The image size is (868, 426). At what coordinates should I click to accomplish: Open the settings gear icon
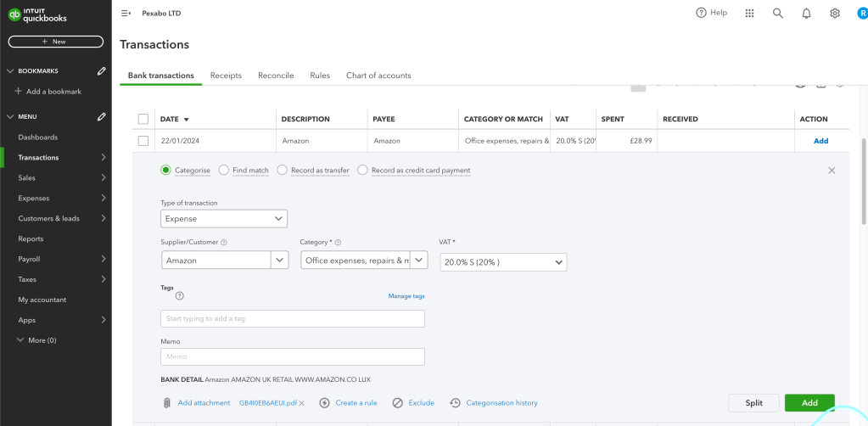click(835, 14)
